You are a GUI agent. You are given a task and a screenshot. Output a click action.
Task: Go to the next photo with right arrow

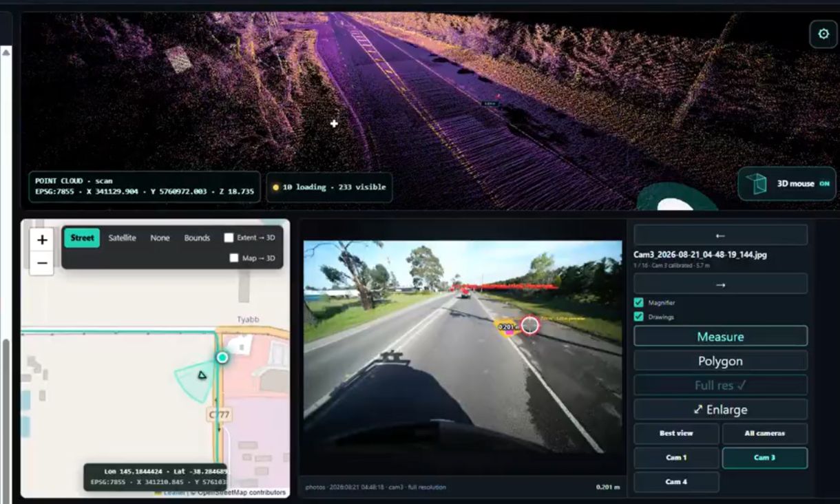click(x=720, y=284)
